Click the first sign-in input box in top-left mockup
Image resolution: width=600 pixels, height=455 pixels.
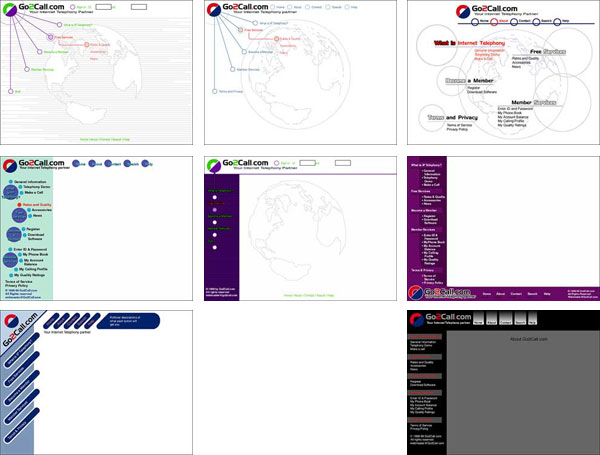tap(104, 8)
